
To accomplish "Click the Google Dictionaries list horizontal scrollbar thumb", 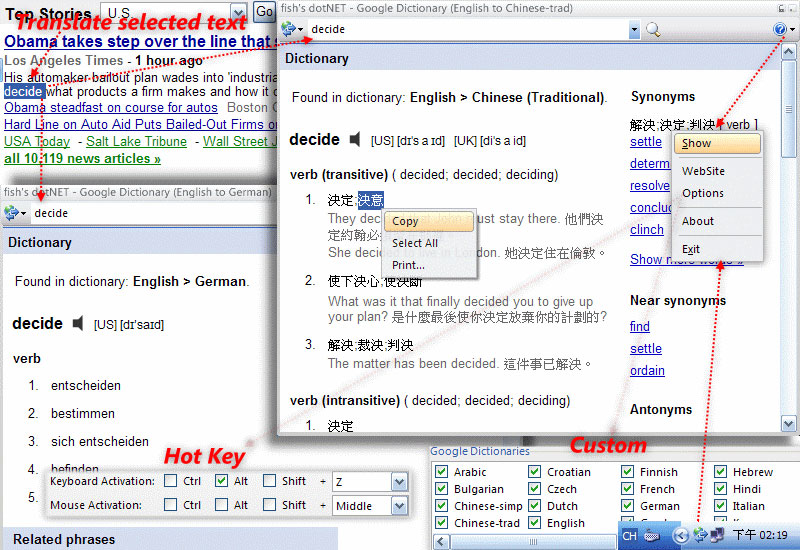I will click(533, 542).
